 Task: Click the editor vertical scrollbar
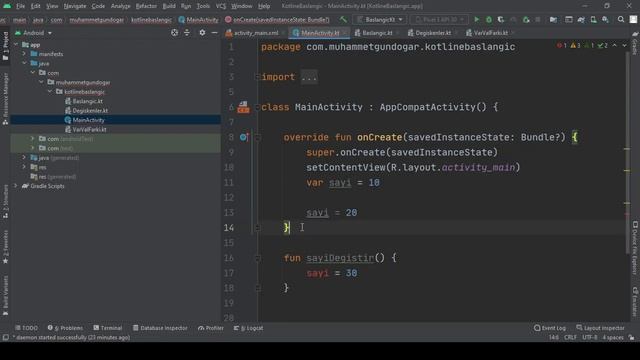pos(627,153)
